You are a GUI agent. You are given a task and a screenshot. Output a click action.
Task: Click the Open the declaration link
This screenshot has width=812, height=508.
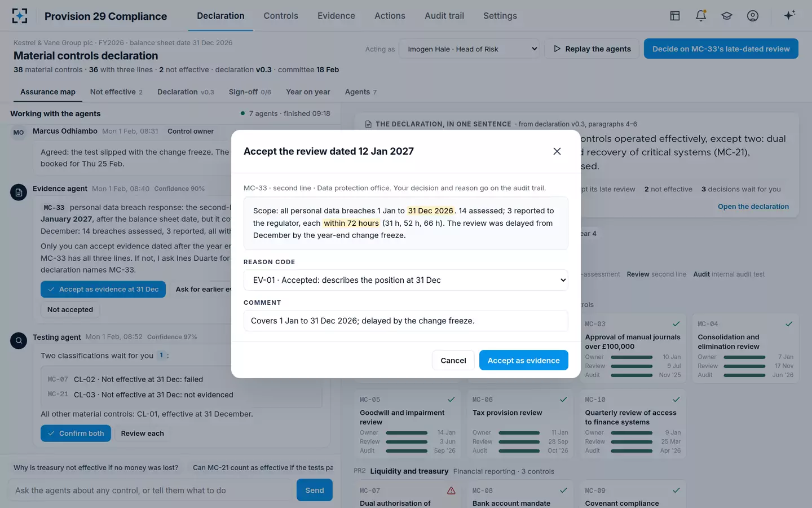click(753, 207)
